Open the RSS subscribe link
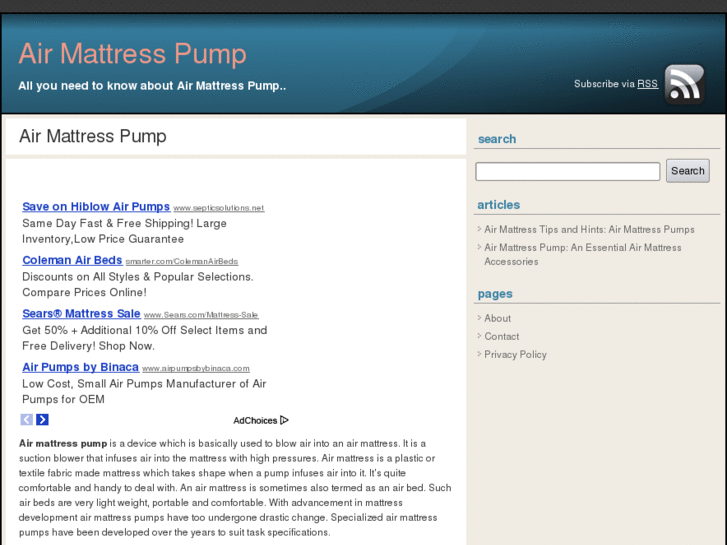Viewport: 727px width, 545px height. [647, 84]
